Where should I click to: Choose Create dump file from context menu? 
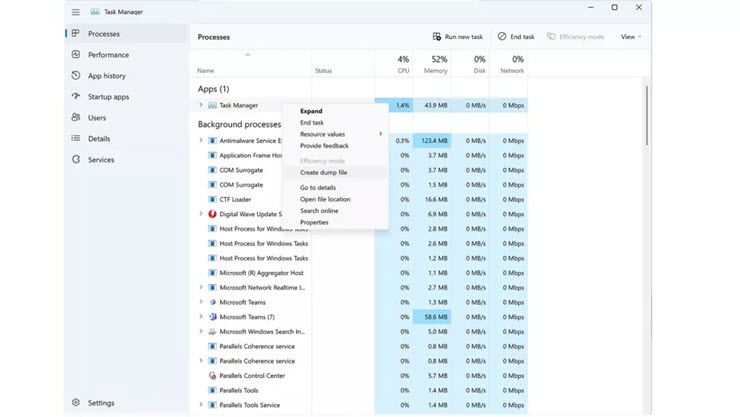(x=324, y=173)
